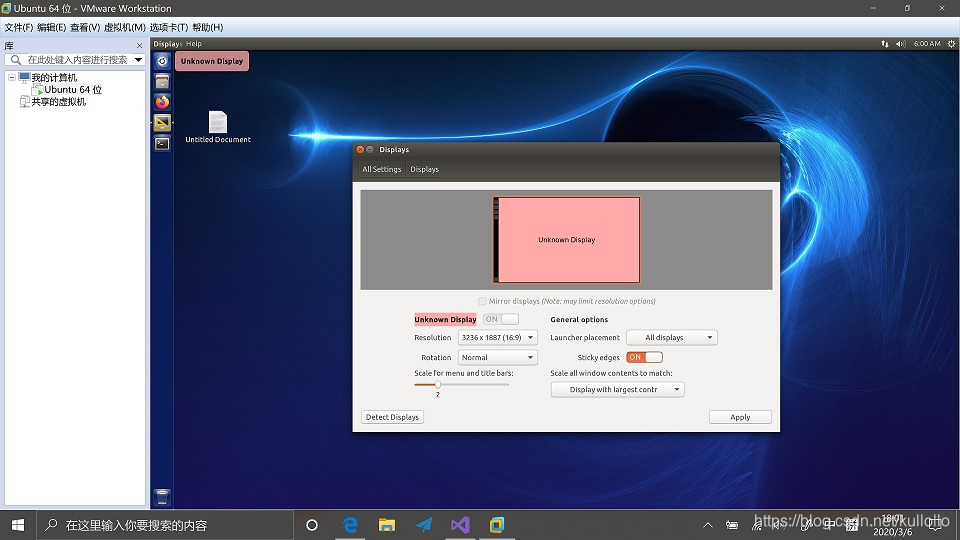
Task: Select 共享的虚拟机 in library tree
Action: (x=59, y=102)
